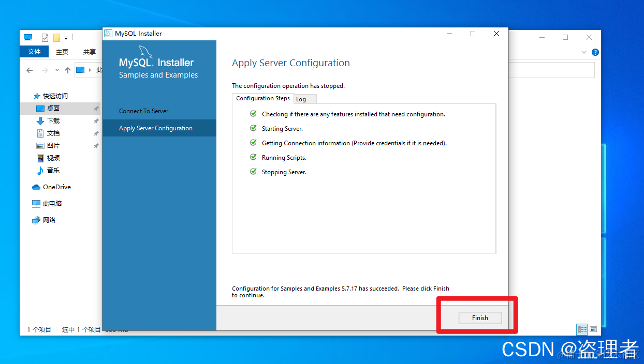Close the MySQL Installer window
The image size is (644, 364).
tap(496, 34)
